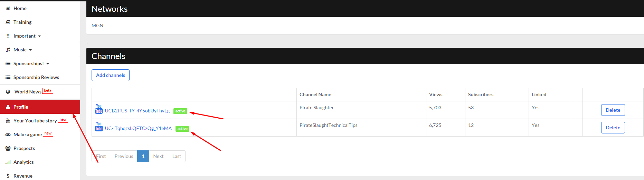Click the Add channels button
Screen dimensions: 644x180
point(111,75)
